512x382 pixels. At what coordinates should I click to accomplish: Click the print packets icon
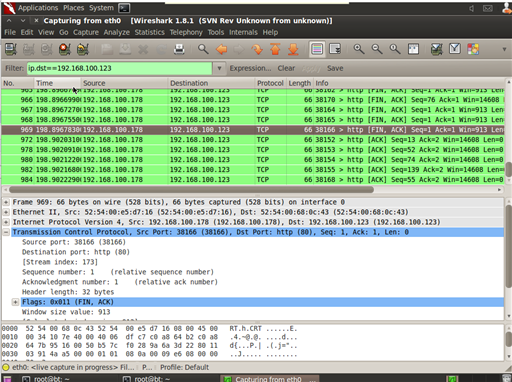point(179,49)
